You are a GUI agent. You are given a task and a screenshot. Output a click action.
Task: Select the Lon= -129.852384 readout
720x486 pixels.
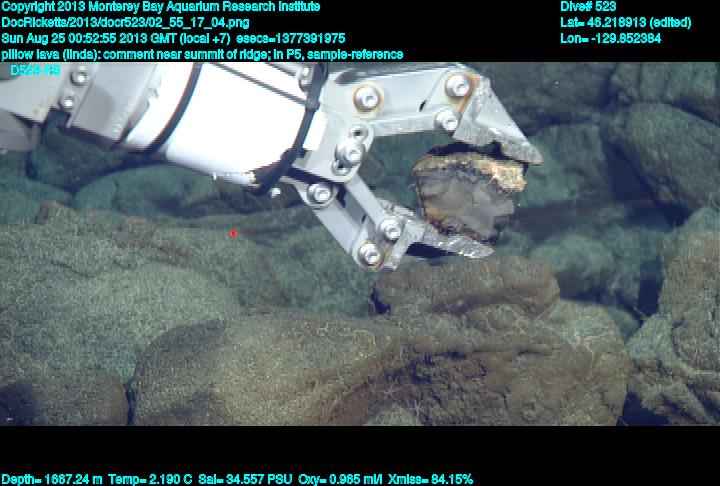611,38
